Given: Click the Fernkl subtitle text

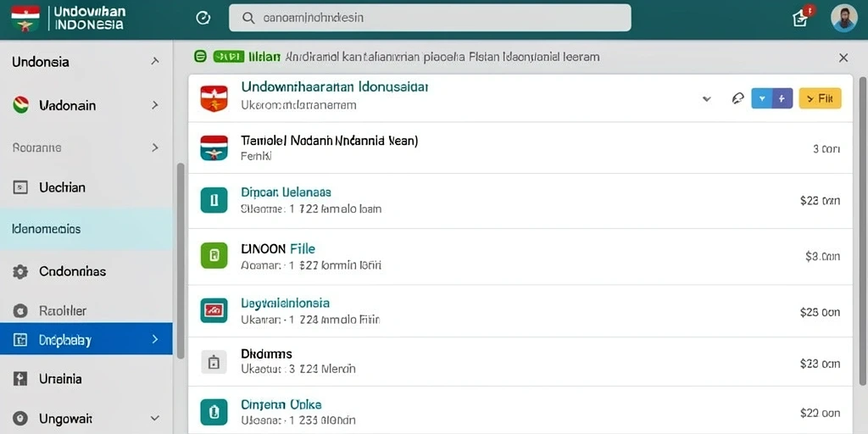Looking at the screenshot, I should (x=256, y=157).
